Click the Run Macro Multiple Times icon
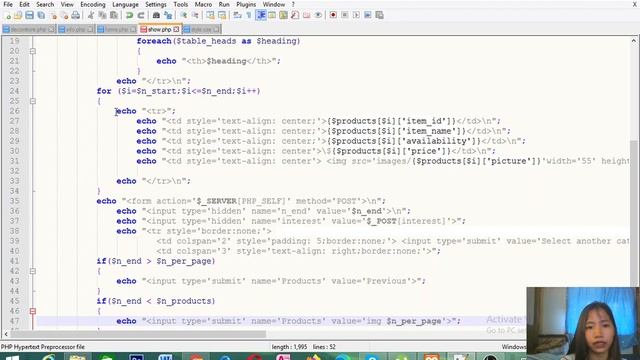This screenshot has width=640, height=360. (x=368, y=16)
